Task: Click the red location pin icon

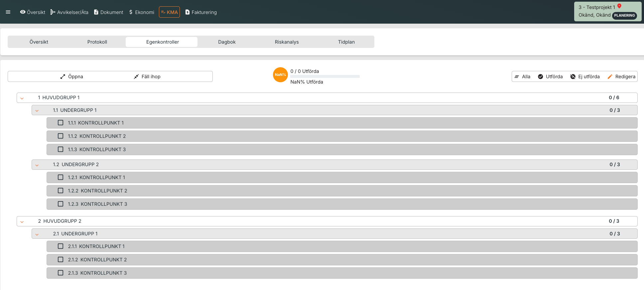Action: (619, 6)
